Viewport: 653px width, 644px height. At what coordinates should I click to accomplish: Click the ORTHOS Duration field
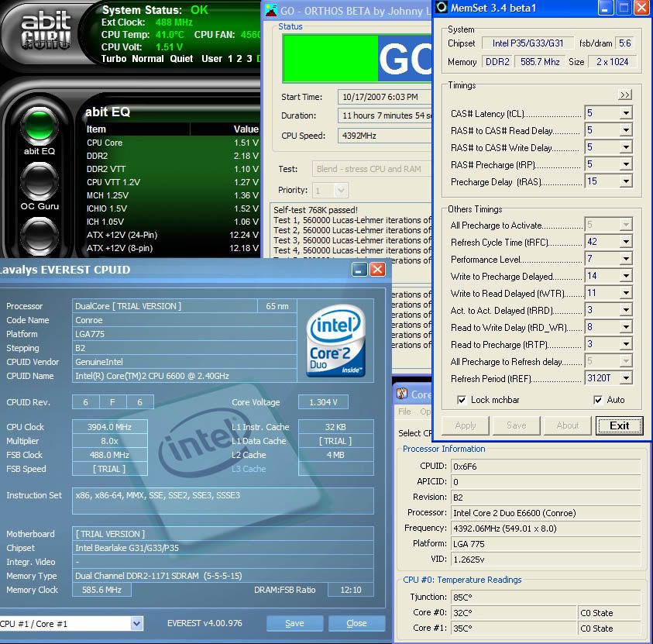pos(385,115)
